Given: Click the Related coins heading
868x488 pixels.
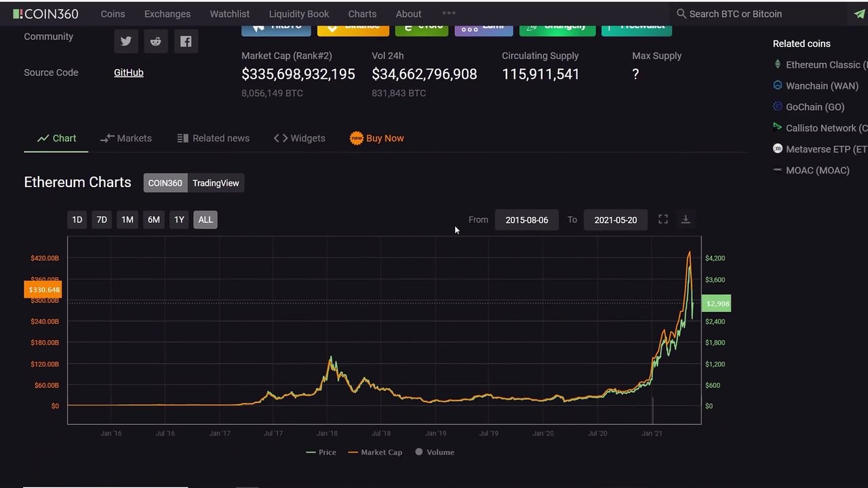Looking at the screenshot, I should (802, 43).
